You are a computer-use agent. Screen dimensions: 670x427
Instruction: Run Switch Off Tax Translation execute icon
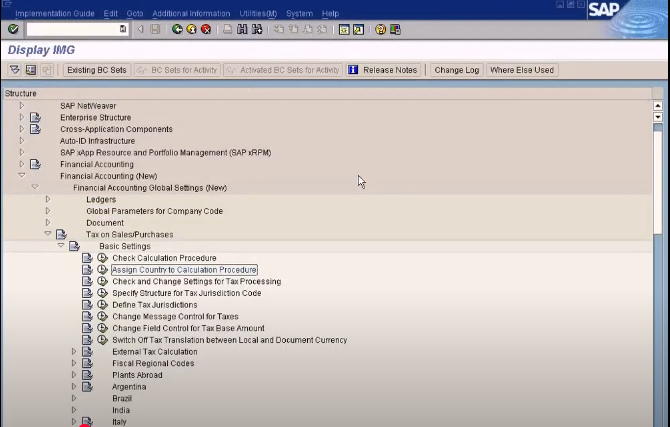(102, 340)
